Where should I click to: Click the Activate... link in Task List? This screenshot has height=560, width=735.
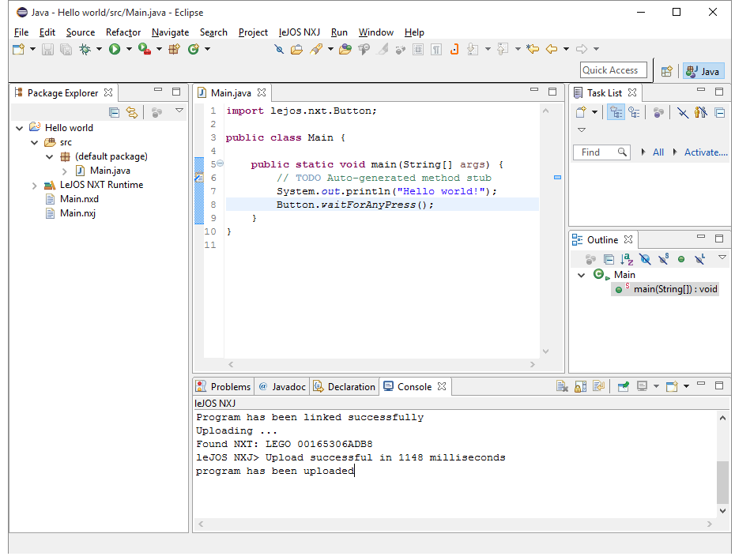click(x=705, y=152)
